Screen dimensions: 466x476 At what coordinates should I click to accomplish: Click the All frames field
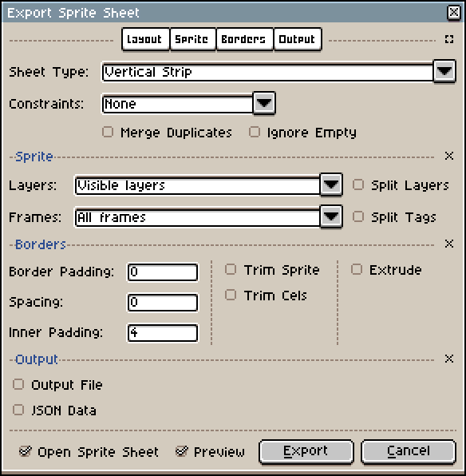tap(198, 217)
